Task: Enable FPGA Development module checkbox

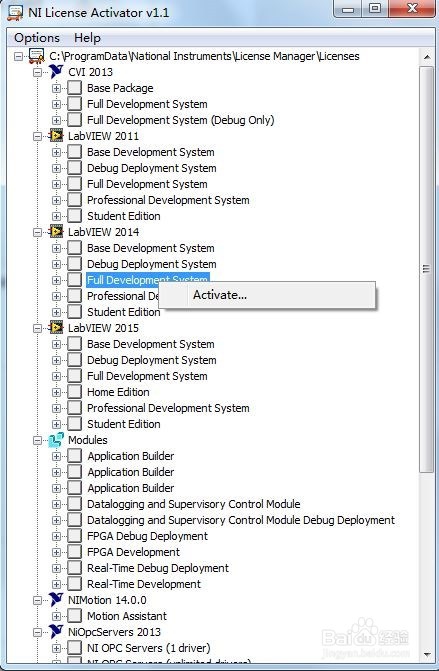Action: pos(74,552)
